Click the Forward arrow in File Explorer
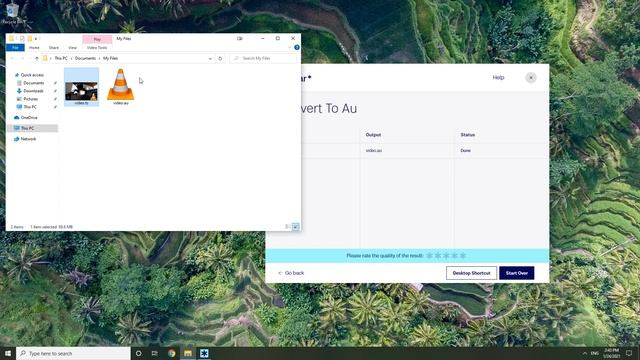The width and height of the screenshot is (640, 360). [x=22, y=58]
